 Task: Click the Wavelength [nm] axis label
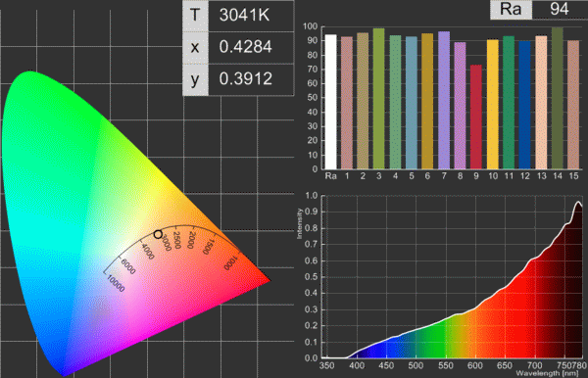click(x=547, y=373)
